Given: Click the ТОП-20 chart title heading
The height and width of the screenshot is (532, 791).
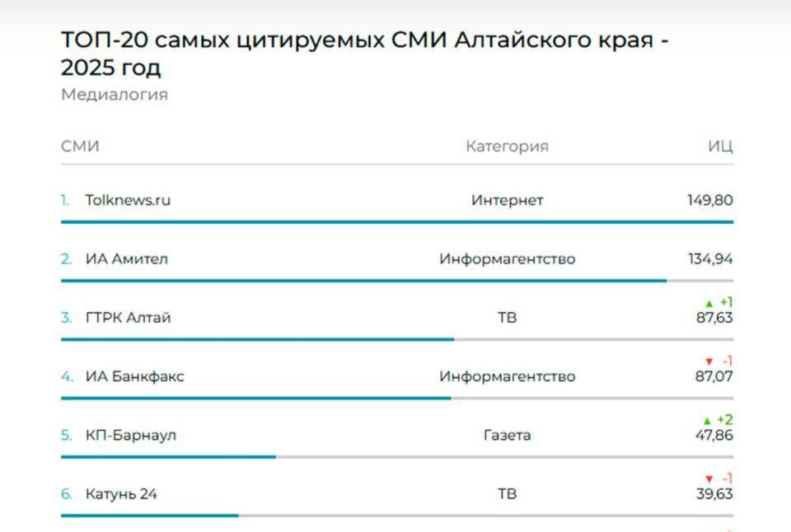Looking at the screenshot, I should (x=364, y=53).
